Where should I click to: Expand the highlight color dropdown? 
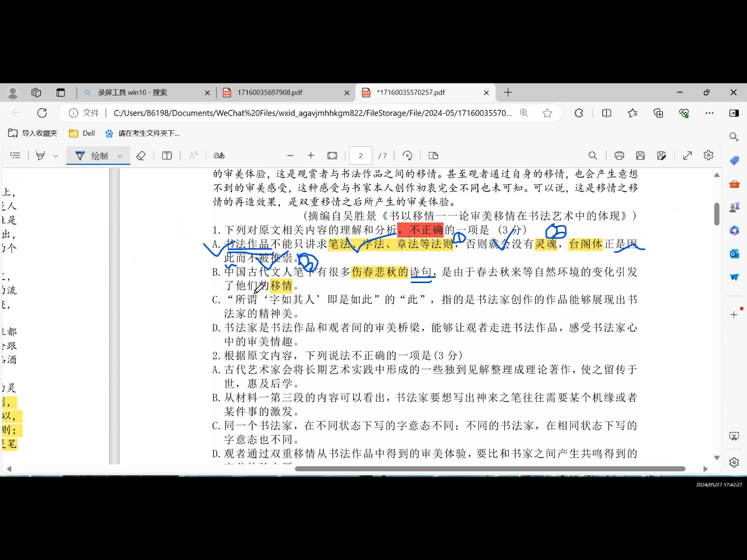[x=56, y=156]
